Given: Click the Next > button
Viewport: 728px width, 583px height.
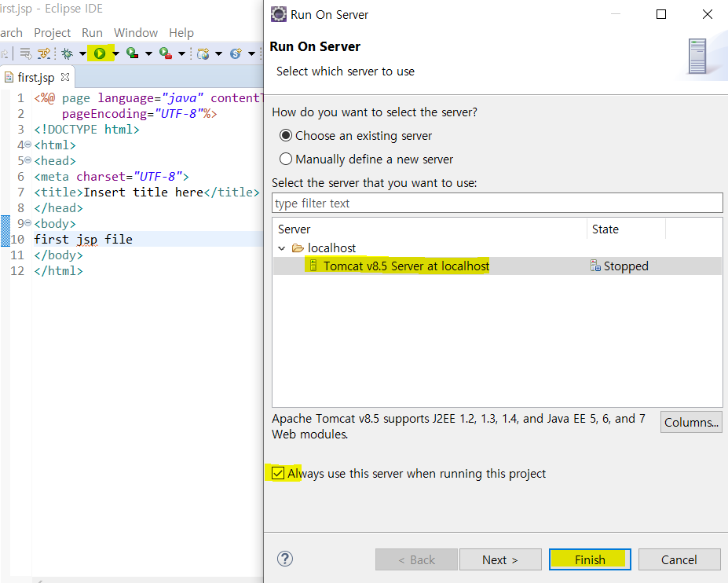Looking at the screenshot, I should (x=500, y=559).
